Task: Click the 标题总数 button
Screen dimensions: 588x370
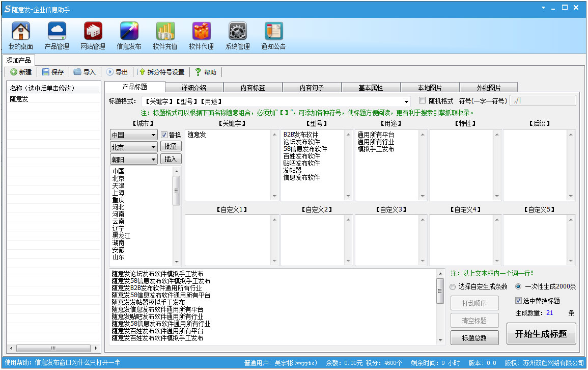Action: tap(474, 338)
